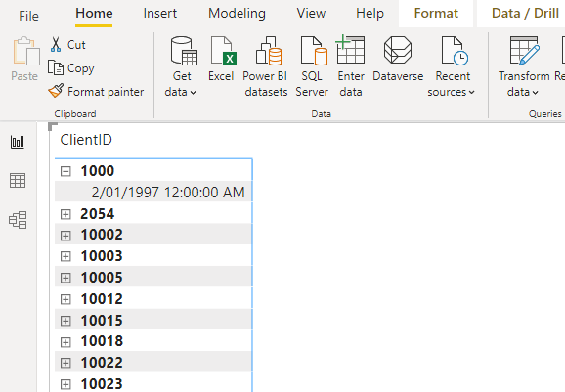Expand the 10005 row

point(65,278)
